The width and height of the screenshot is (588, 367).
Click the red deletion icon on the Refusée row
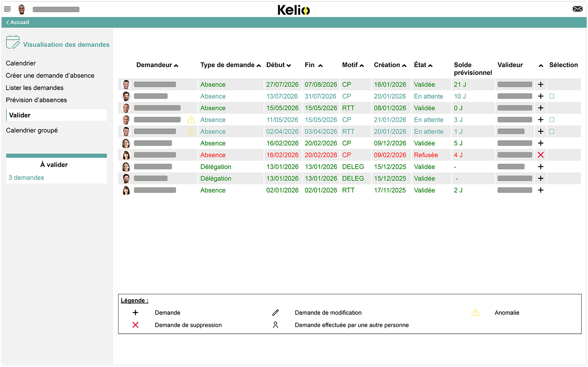pos(541,155)
